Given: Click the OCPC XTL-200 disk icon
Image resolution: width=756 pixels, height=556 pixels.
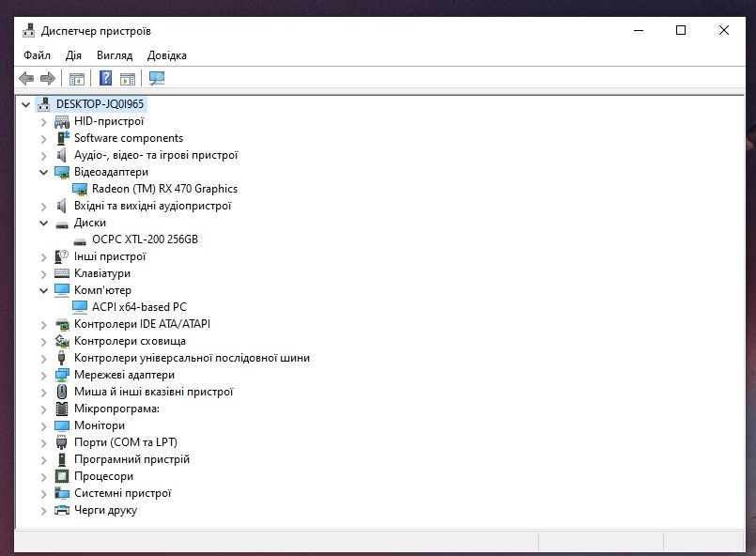Looking at the screenshot, I should pos(80,241).
